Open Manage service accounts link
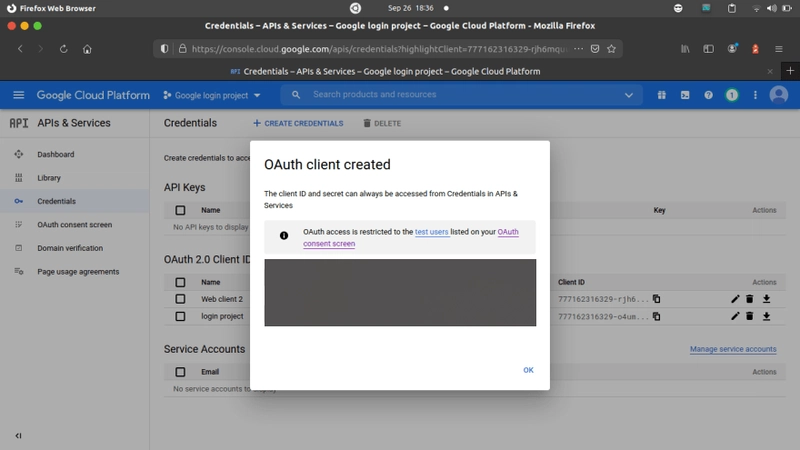 point(733,349)
